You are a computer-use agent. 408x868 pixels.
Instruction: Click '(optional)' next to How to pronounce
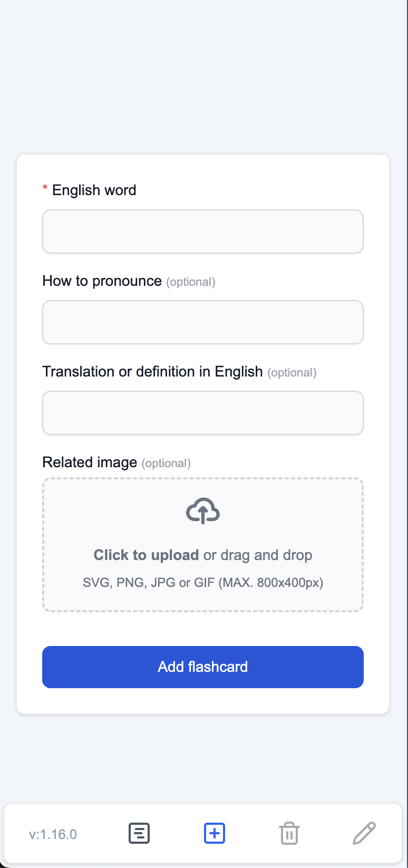[191, 282]
